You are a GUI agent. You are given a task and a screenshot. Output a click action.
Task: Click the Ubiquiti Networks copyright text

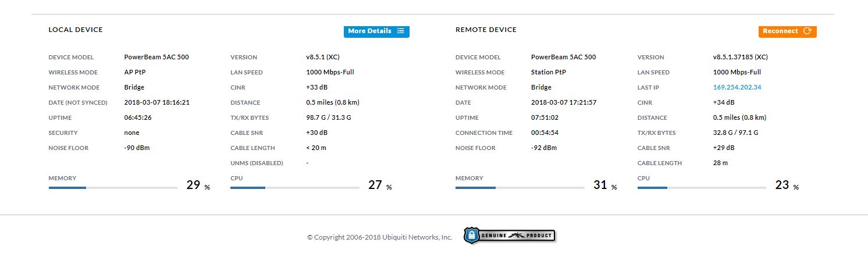click(x=379, y=237)
